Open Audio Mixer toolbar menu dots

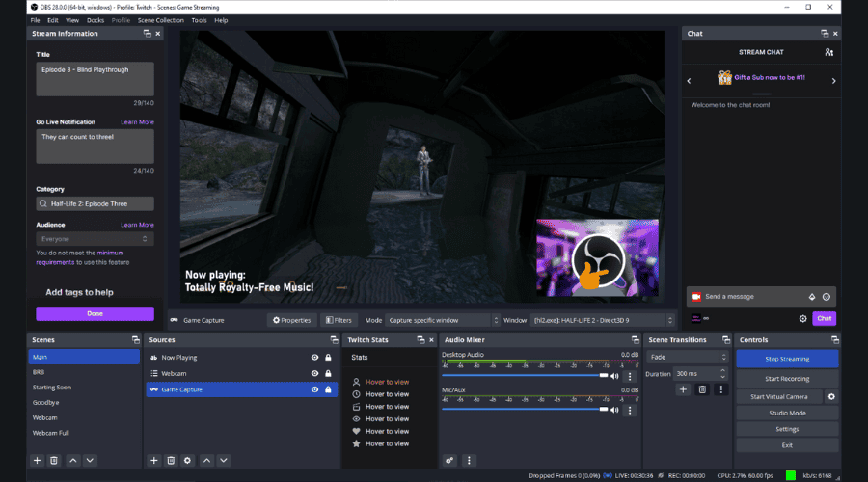(469, 461)
